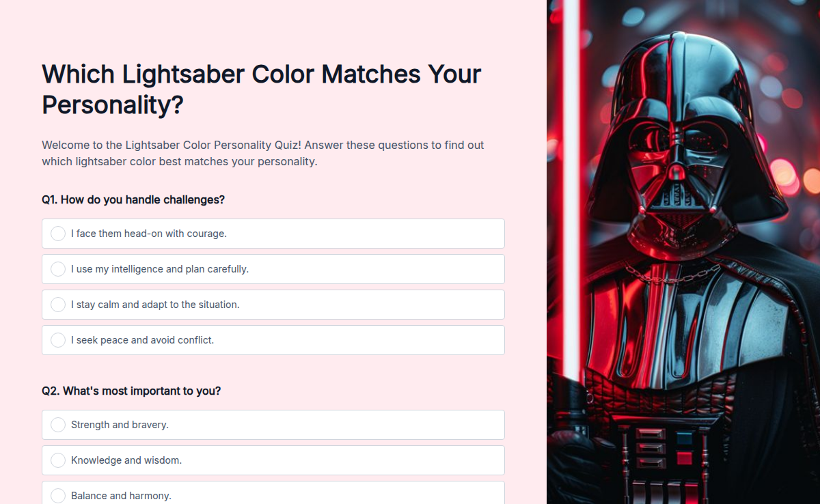Click the welcome paragraph text
The height and width of the screenshot is (504, 820).
[x=263, y=153]
